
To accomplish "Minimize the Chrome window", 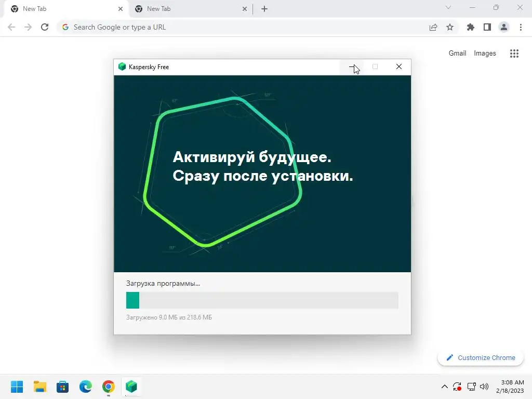I will [472, 7].
